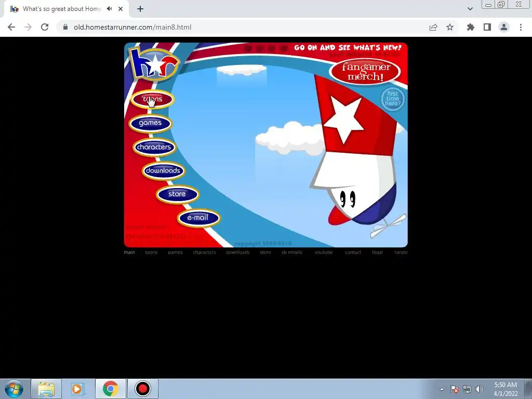Open the youtube footer link
The height and width of the screenshot is (399, 532).
point(323,252)
